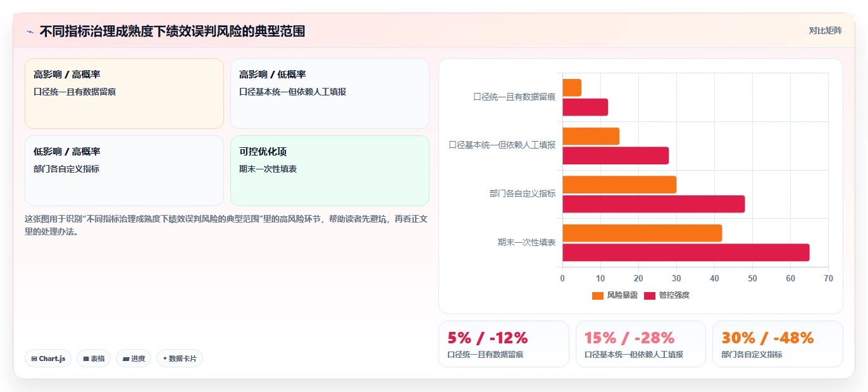
Task: Select the 进度 tag
Action: [x=133, y=358]
